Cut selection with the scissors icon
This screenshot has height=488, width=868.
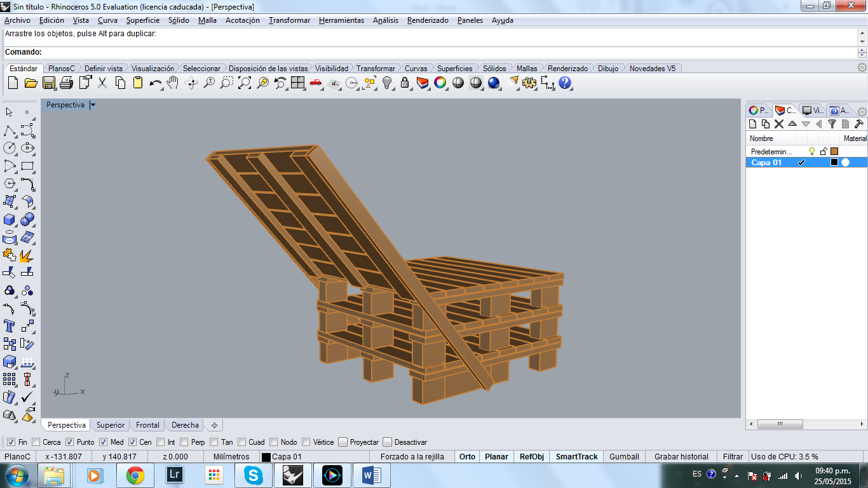tap(102, 83)
